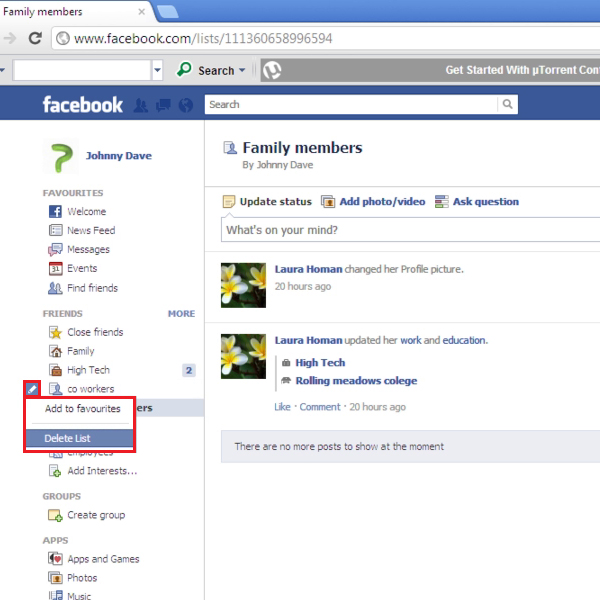The height and width of the screenshot is (600, 600).
Task: Choose Delete List in popup menu
Action: coord(80,438)
